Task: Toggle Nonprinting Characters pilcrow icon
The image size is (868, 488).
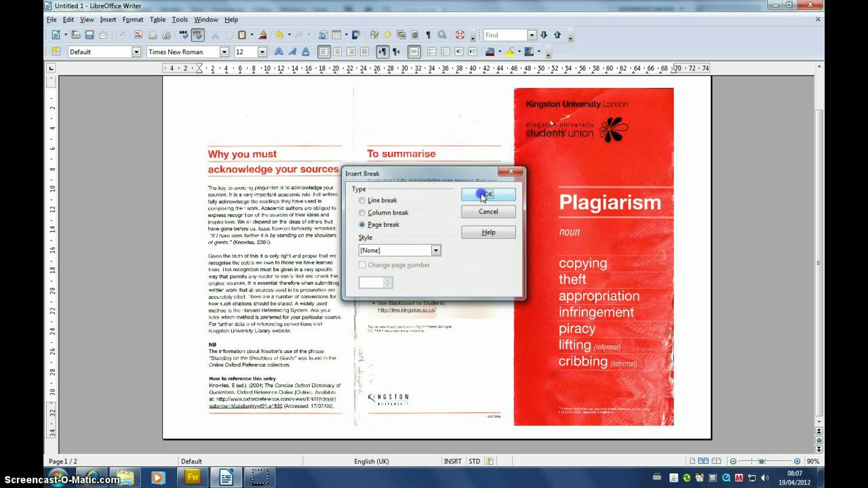Action: [428, 35]
